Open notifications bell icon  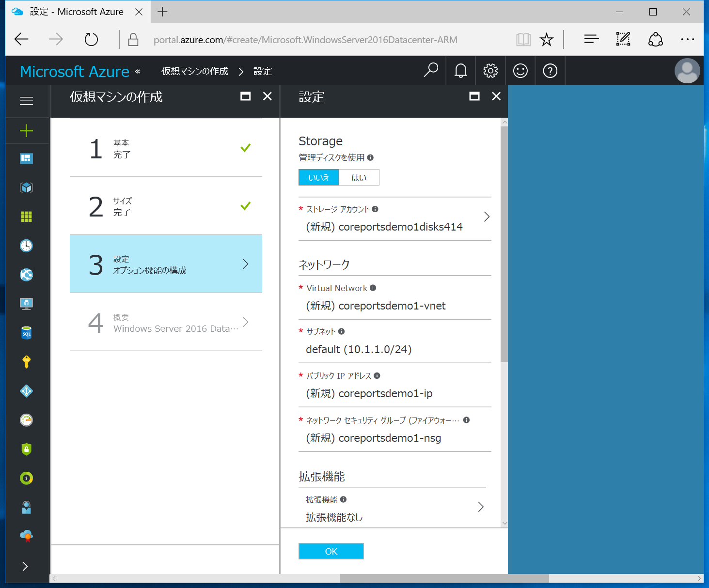coord(461,71)
